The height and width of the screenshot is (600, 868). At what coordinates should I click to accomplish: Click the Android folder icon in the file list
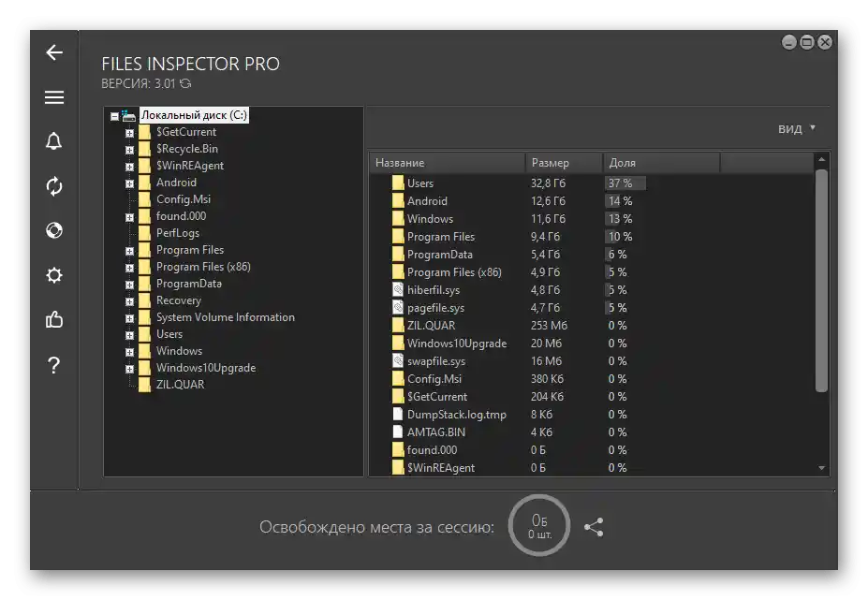coord(398,201)
